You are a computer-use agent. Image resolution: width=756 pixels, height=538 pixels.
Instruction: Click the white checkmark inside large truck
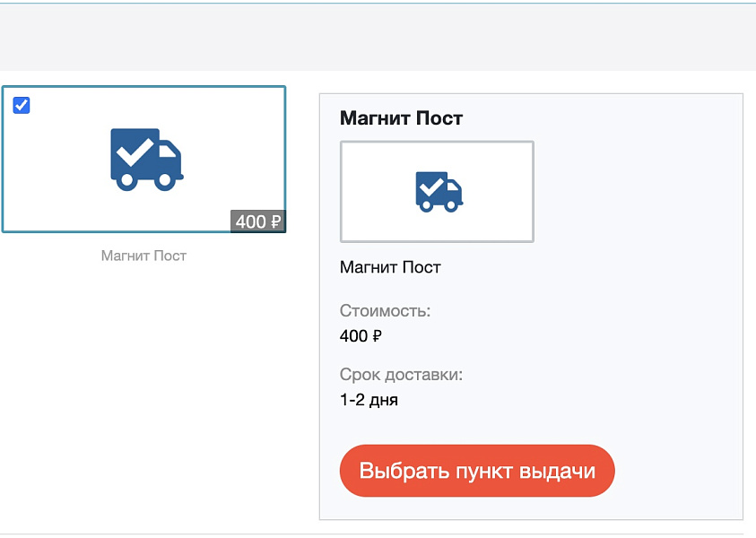(x=135, y=152)
